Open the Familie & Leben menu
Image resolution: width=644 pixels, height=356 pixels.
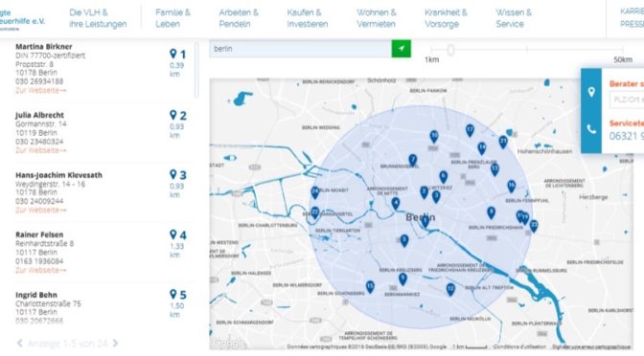coord(172,18)
